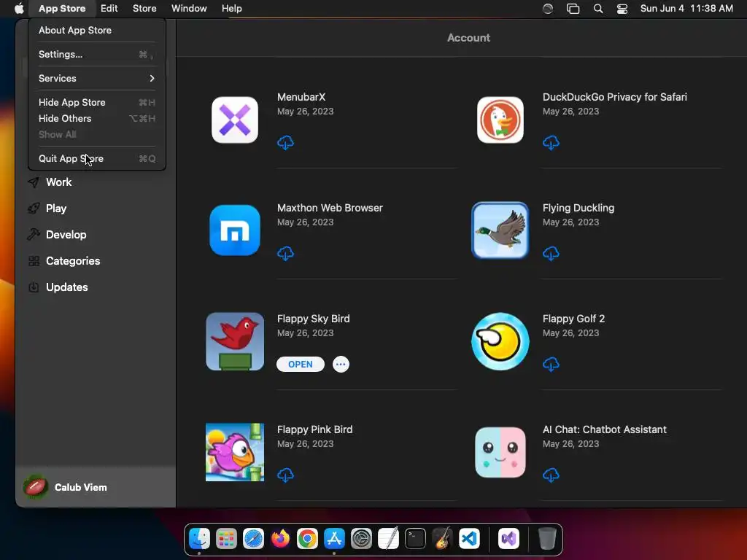Open System Settings from the Dock

click(362, 539)
